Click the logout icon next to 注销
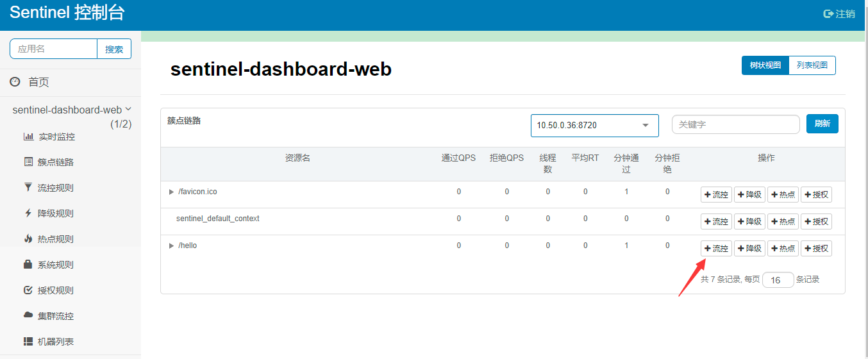The height and width of the screenshot is (359, 868). [828, 13]
